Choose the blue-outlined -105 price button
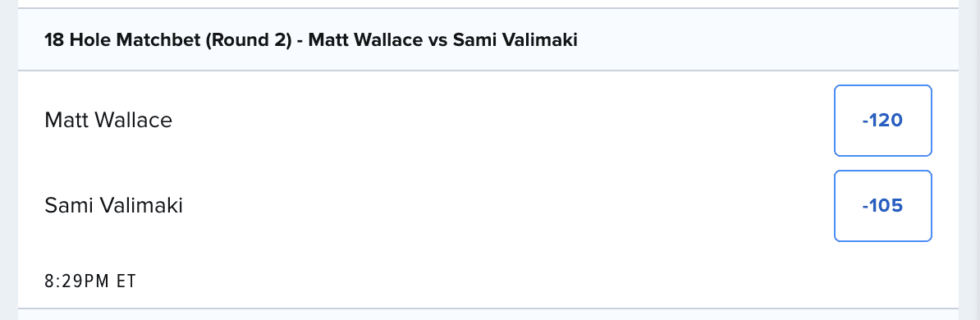 882,206
